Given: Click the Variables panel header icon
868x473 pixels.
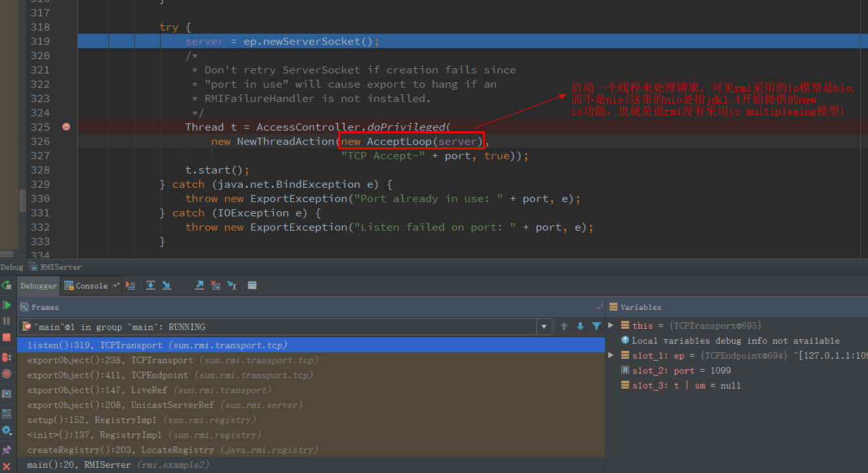Looking at the screenshot, I should coord(614,307).
